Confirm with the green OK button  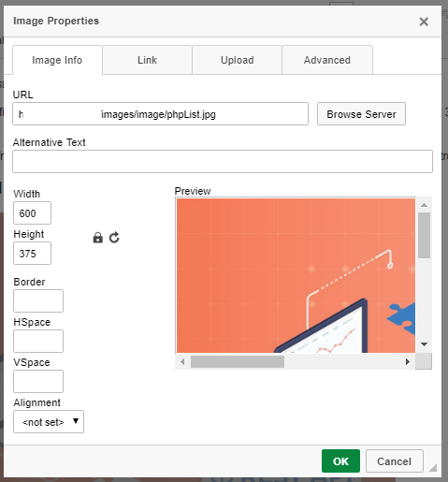pos(340,461)
